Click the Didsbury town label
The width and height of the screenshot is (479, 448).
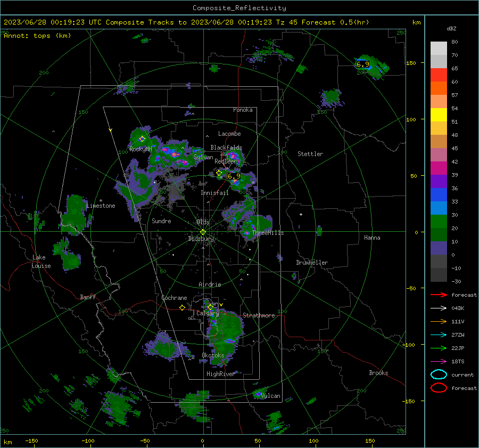pyautogui.click(x=201, y=239)
